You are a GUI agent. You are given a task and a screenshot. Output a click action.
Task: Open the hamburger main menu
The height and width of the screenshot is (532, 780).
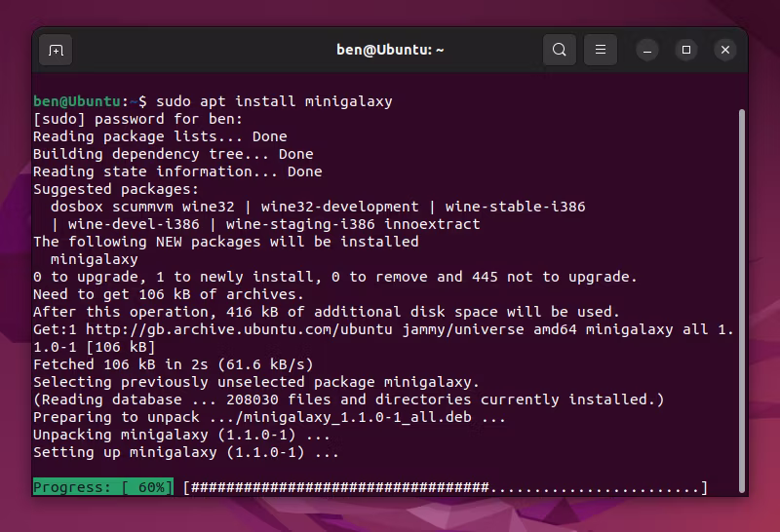pos(601,50)
